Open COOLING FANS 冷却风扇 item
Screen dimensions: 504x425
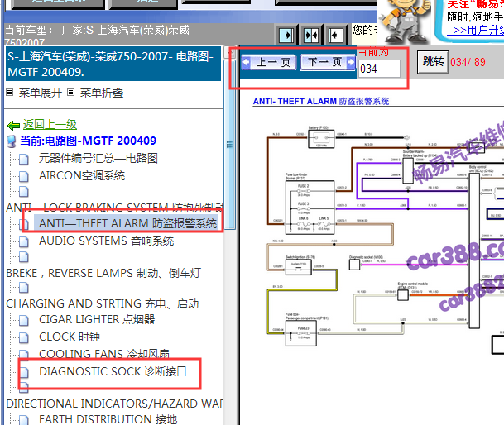pyautogui.click(x=104, y=354)
